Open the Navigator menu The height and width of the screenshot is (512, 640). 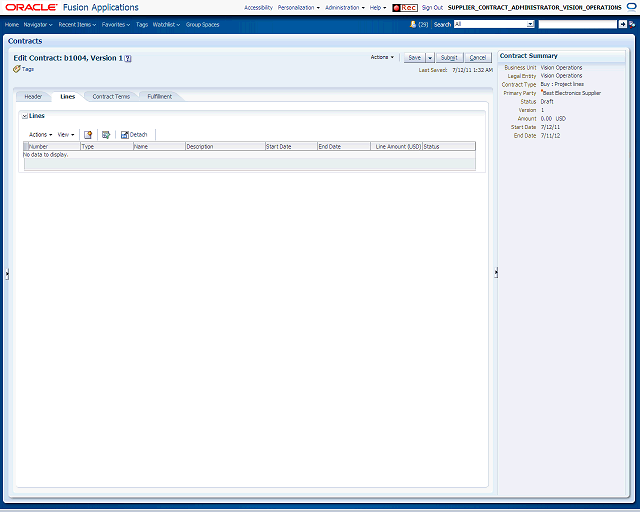(x=38, y=24)
